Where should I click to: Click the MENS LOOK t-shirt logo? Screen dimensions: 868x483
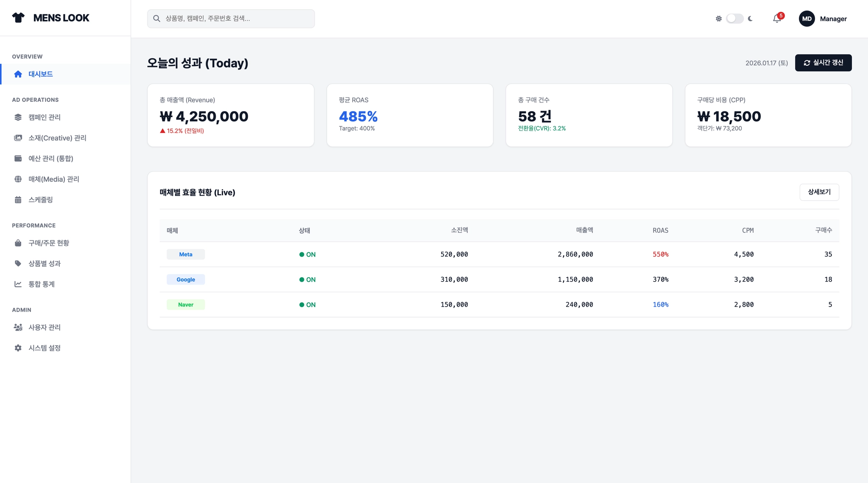pos(18,18)
